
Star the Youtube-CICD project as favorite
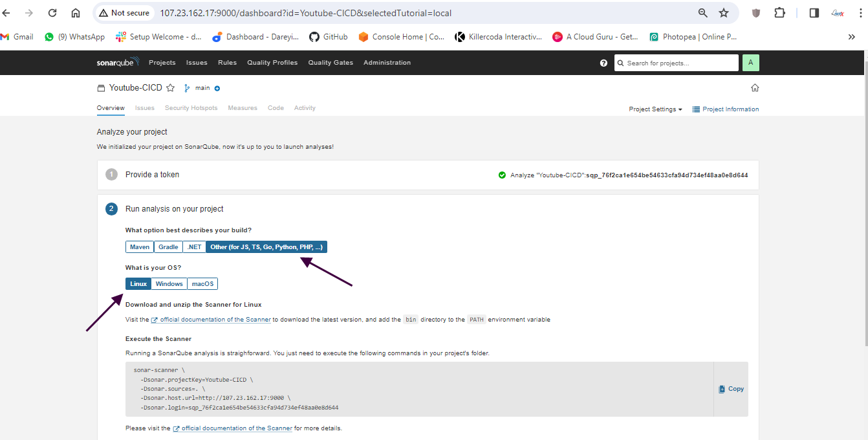(x=171, y=88)
